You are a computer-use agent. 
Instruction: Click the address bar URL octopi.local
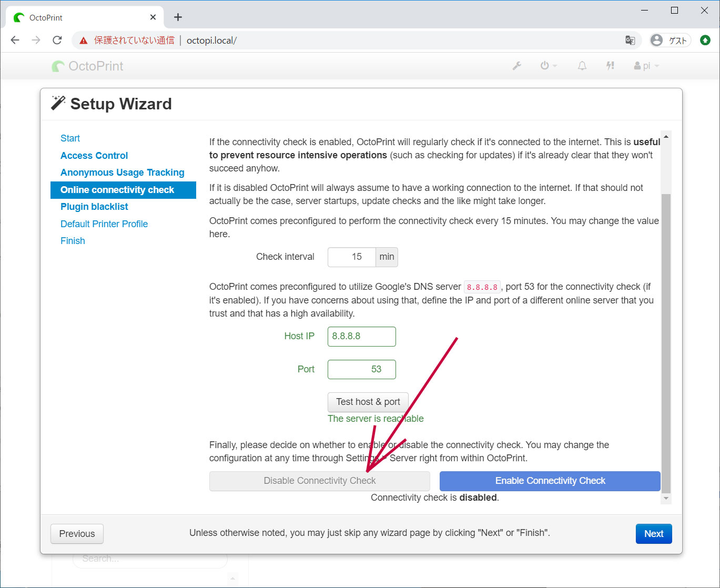[x=211, y=40]
